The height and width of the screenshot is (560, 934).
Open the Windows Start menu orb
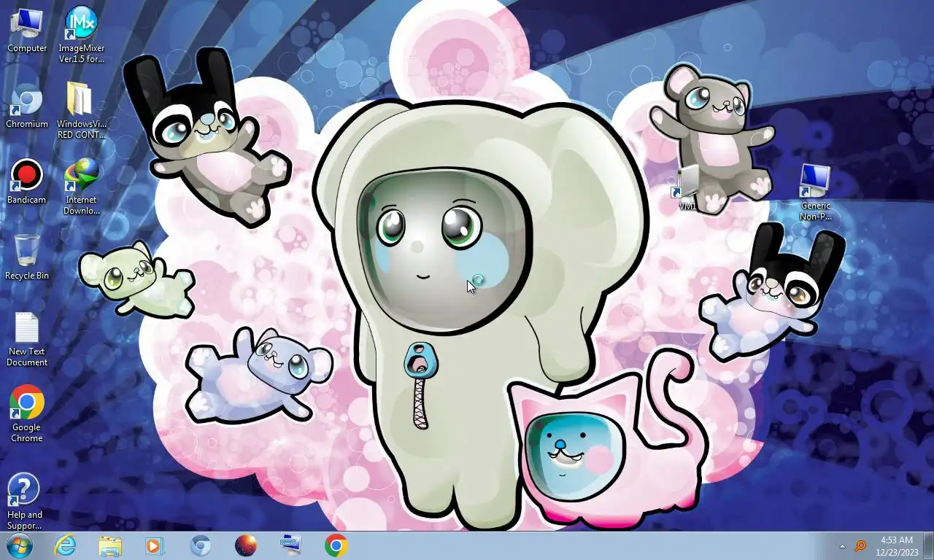pos(20,545)
